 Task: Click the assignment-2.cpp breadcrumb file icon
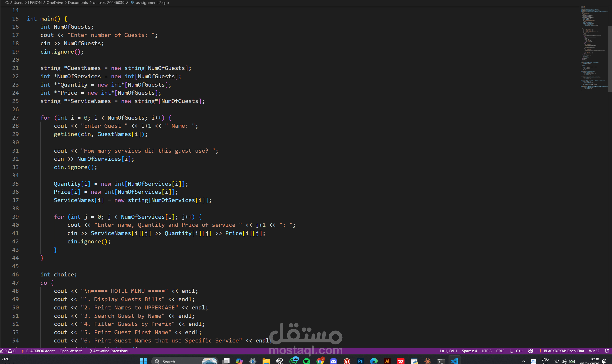[132, 2]
